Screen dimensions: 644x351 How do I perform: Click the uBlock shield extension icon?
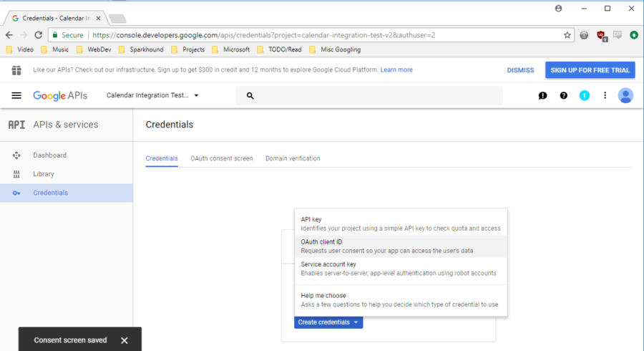(601, 35)
